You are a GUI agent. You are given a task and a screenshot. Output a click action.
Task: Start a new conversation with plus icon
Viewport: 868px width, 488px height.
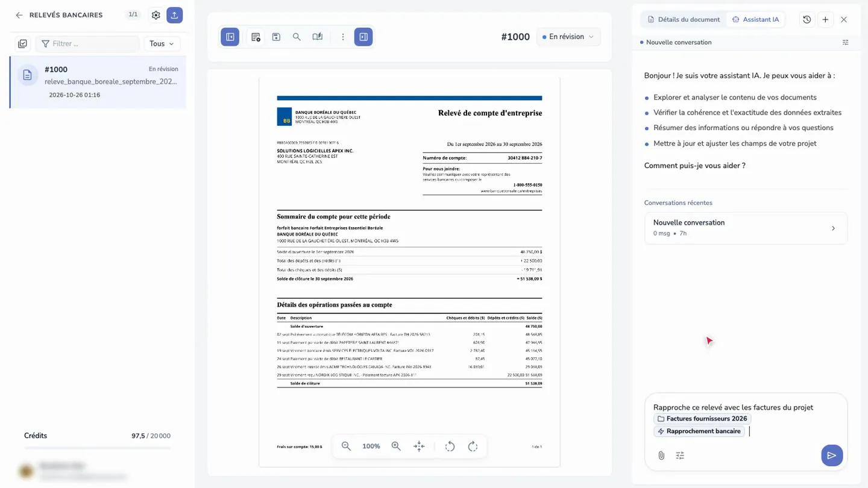[825, 19]
